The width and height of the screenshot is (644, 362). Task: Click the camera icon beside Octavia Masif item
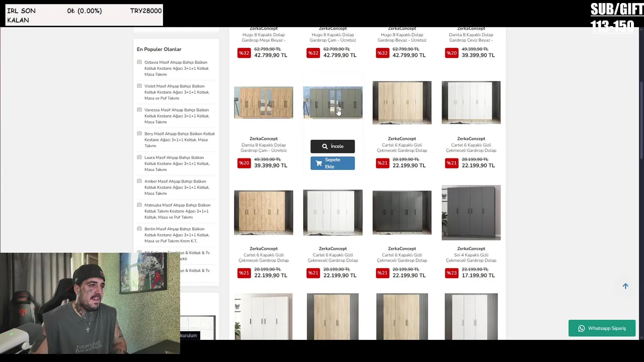pyautogui.click(x=139, y=62)
